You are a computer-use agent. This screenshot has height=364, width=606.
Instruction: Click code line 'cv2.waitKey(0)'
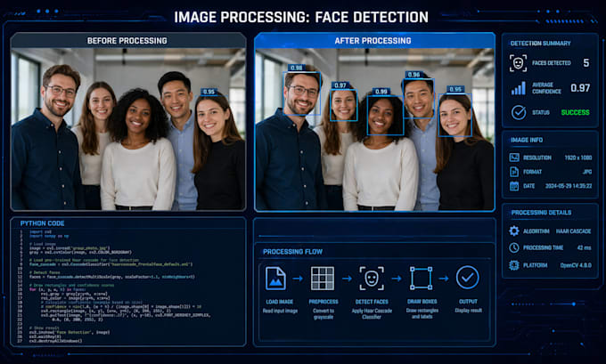(45, 336)
